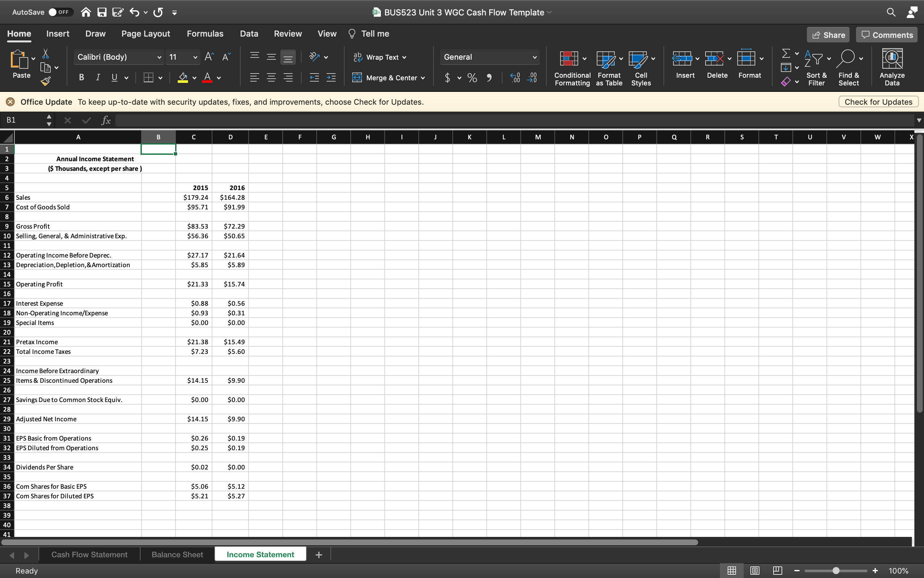The width and height of the screenshot is (924, 578).
Task: Open the font name dropdown
Action: pos(159,57)
